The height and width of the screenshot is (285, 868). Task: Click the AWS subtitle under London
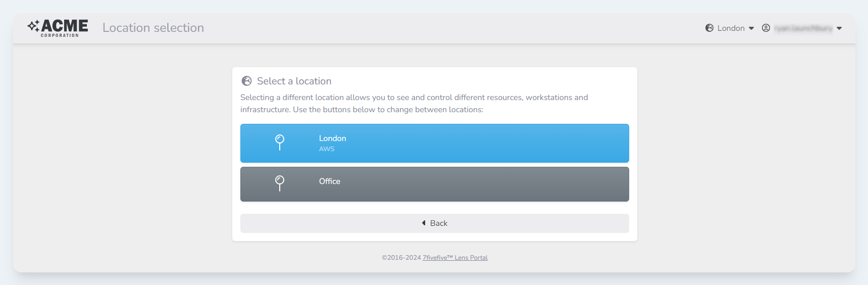coord(327,149)
